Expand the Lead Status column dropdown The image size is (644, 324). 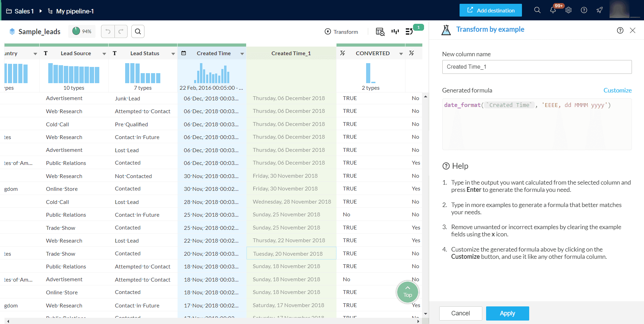pos(173,54)
